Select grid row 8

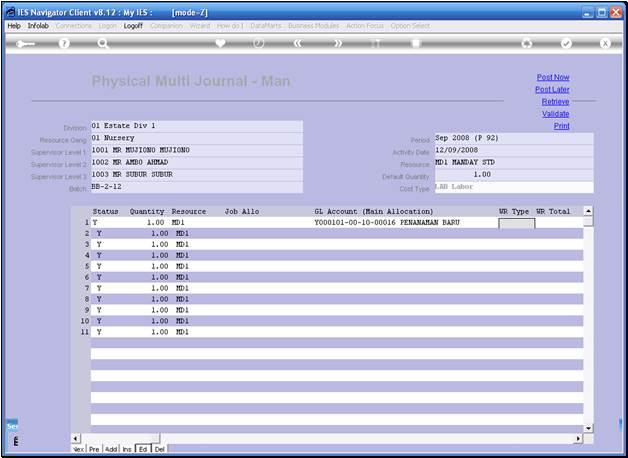coord(336,299)
